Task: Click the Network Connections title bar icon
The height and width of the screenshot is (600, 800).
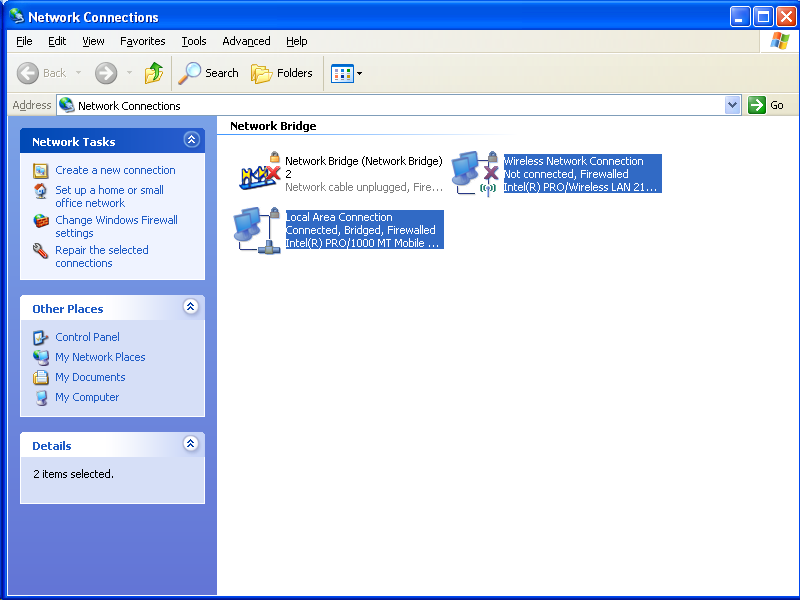Action: point(17,16)
